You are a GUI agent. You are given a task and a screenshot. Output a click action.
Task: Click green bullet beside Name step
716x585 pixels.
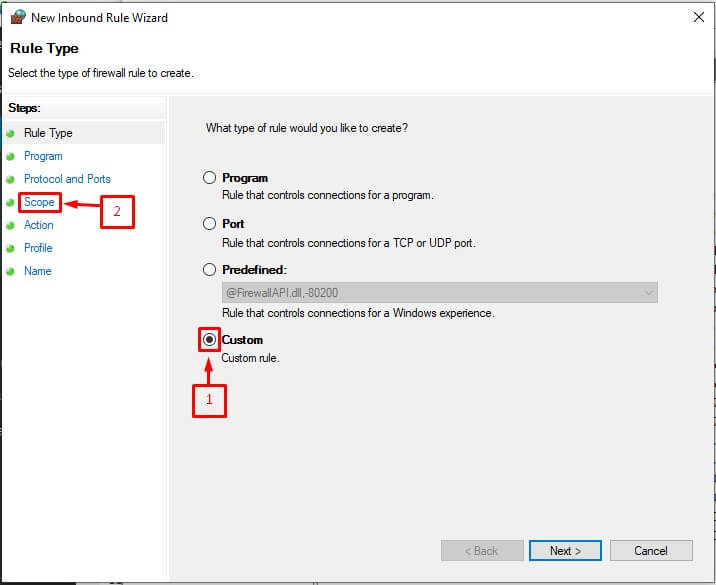11,271
